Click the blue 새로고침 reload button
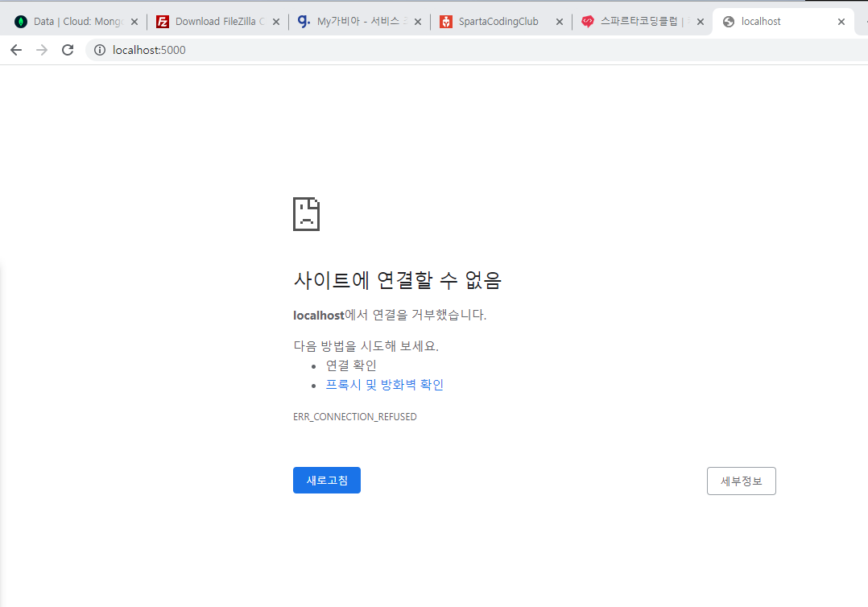The image size is (868, 607). (327, 481)
